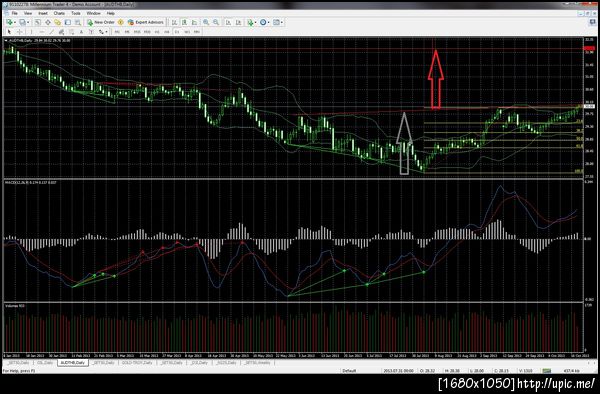The image size is (600, 394).
Task: Expand the Indicators dropdown arrow
Action: coord(256,23)
